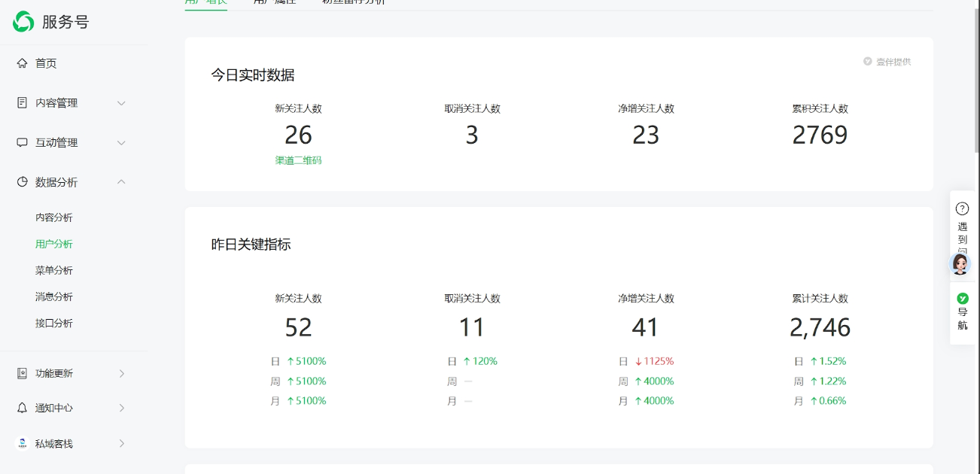The image size is (980, 474).
Task: Click the question mark help icon
Action: (962, 208)
